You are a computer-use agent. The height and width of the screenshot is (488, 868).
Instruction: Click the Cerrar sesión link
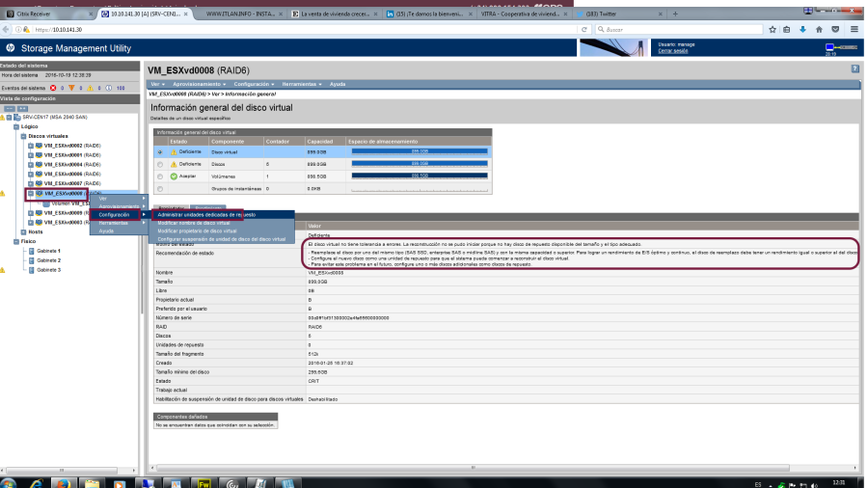673,50
